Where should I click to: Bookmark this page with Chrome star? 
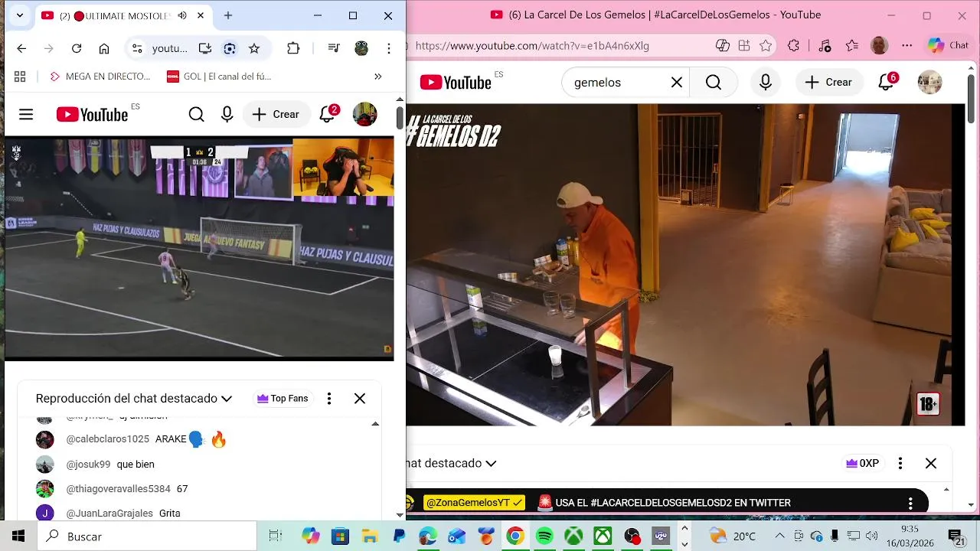coord(254,48)
